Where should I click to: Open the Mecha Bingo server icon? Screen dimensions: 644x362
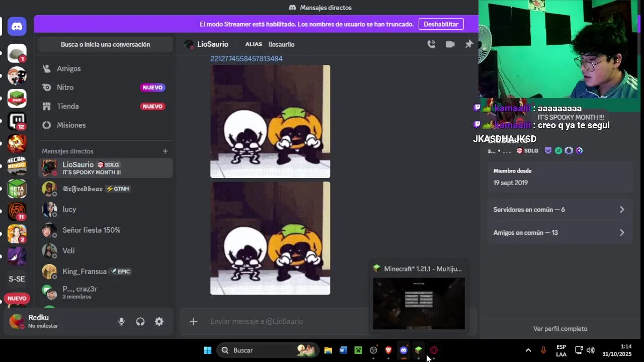coord(17,166)
